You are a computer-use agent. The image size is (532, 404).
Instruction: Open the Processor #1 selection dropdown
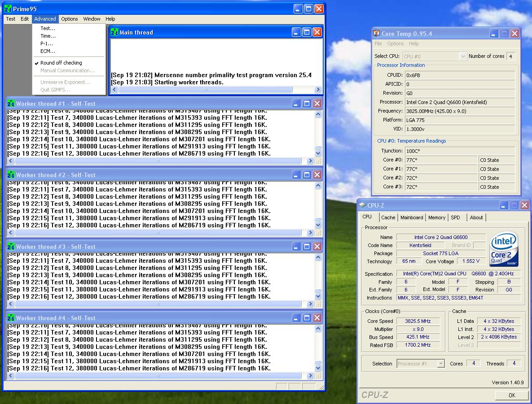pyautogui.click(x=441, y=364)
